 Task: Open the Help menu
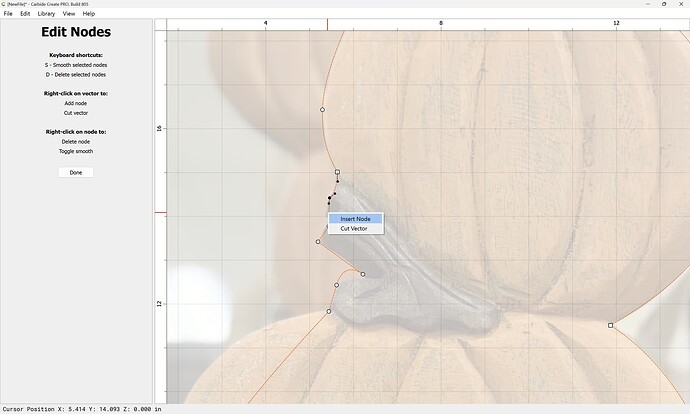click(x=88, y=14)
